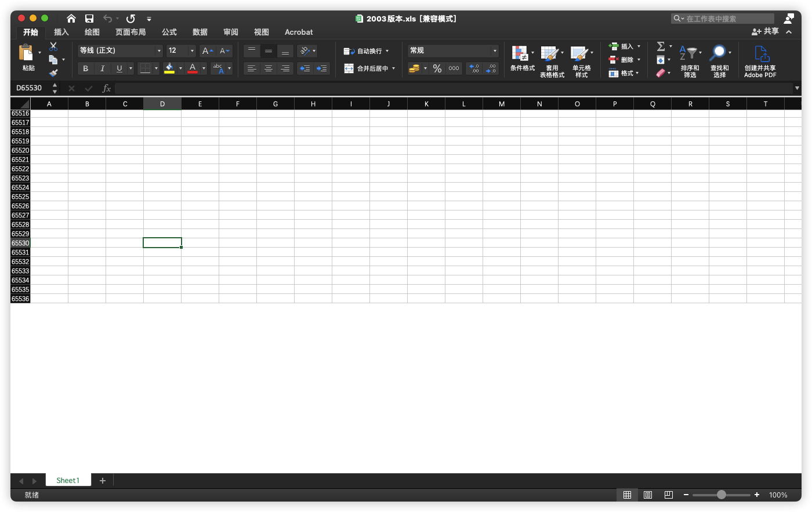812x512 pixels.
Task: Select the Sheet1 tab
Action: point(68,480)
